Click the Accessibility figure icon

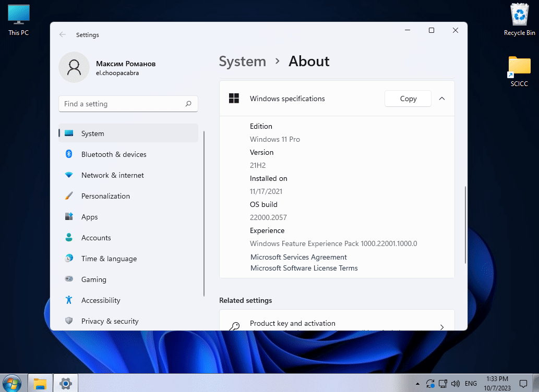pos(69,300)
